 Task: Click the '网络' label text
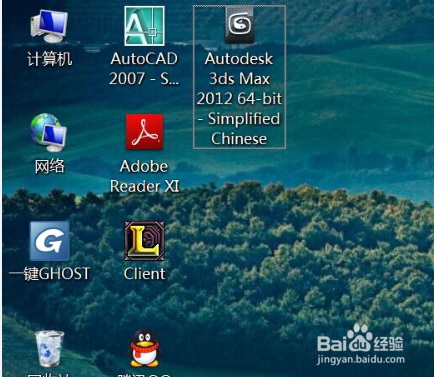point(49,166)
